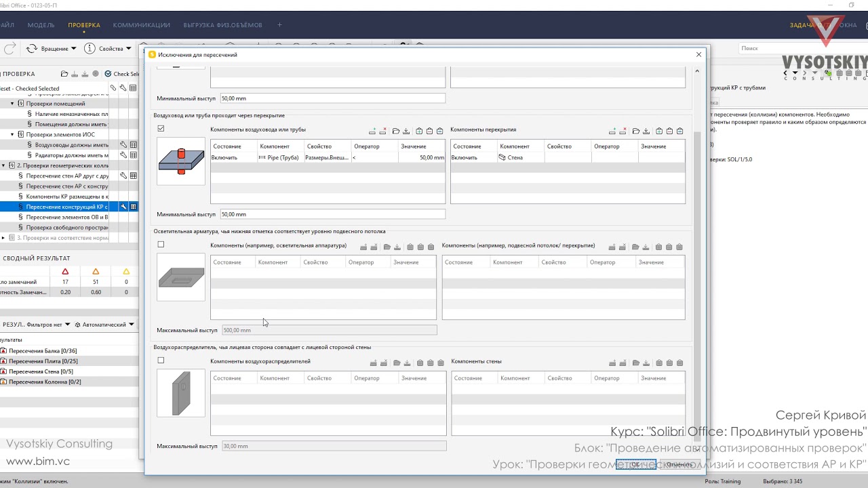Select Стена component cell
Screen dimensions: 868x488
point(521,157)
